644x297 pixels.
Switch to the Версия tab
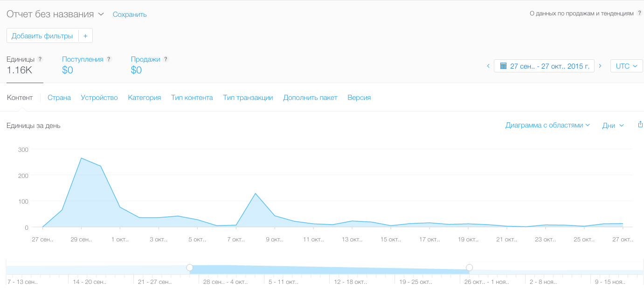pos(359,98)
